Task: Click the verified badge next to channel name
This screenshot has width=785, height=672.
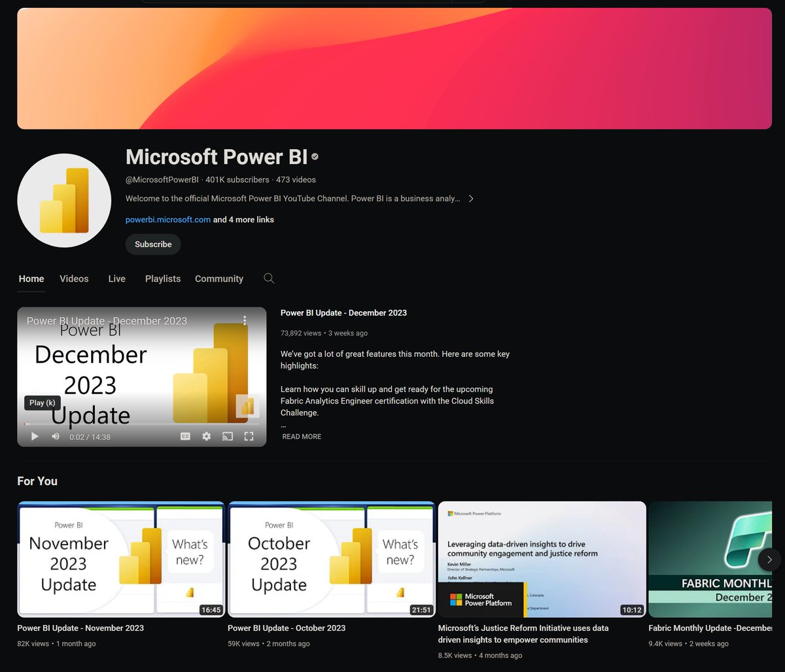Action: 315,157
